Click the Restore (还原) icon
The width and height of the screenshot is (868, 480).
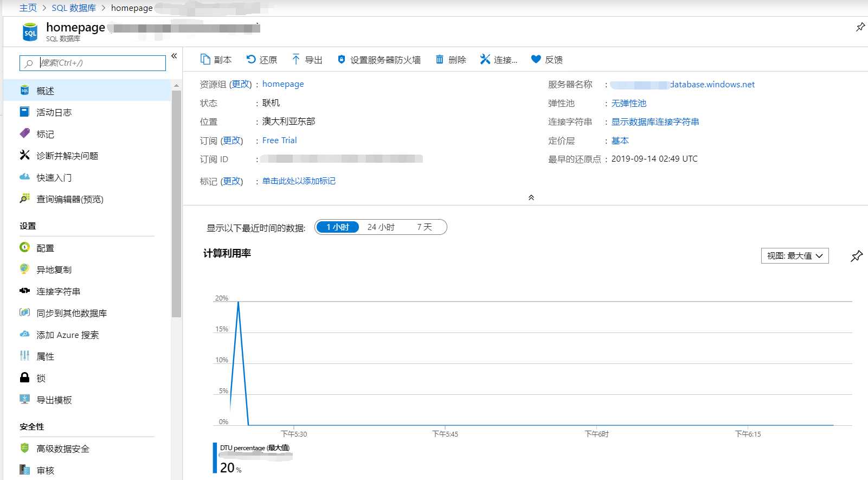251,59
